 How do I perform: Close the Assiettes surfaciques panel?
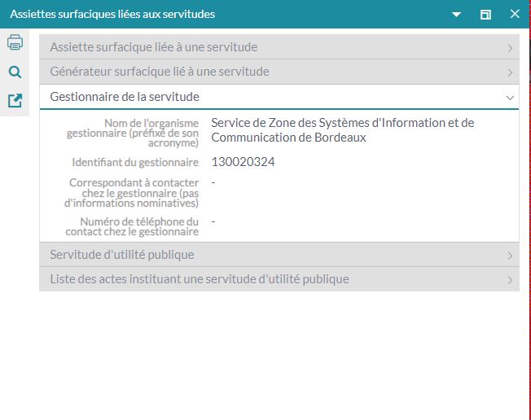(514, 15)
